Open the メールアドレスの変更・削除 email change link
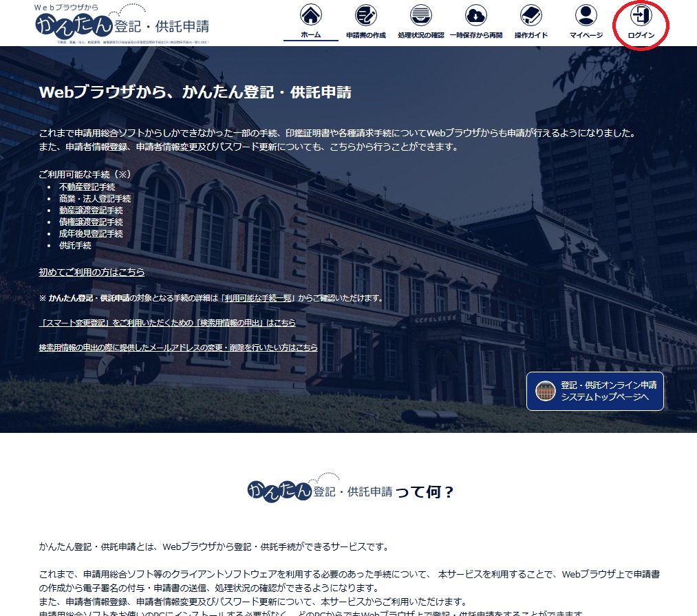Screen dimensions: 697x616 coord(177,347)
